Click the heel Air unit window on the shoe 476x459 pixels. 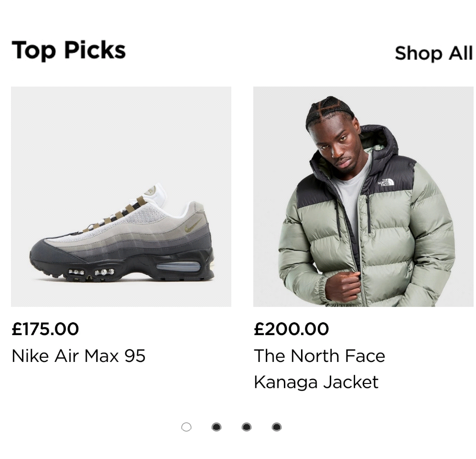pos(178,266)
